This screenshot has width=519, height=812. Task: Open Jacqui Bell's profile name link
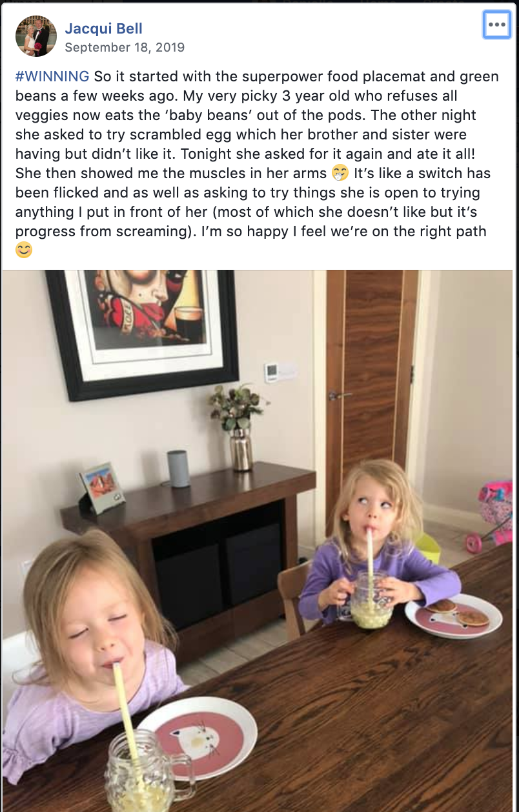(104, 28)
